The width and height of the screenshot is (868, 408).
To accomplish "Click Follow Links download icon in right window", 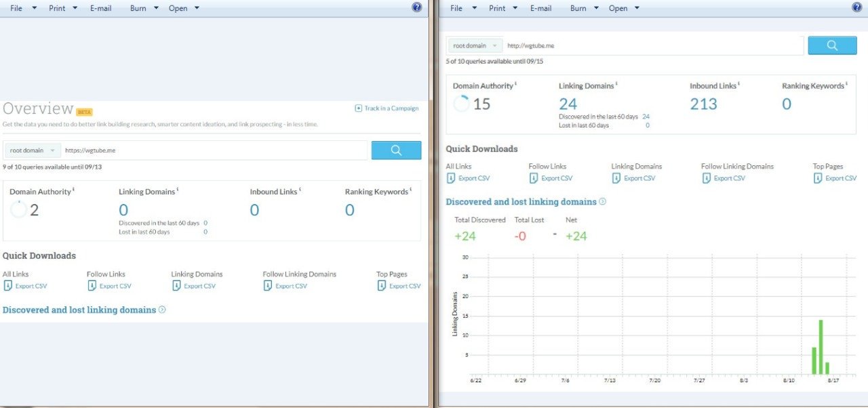I will click(534, 178).
